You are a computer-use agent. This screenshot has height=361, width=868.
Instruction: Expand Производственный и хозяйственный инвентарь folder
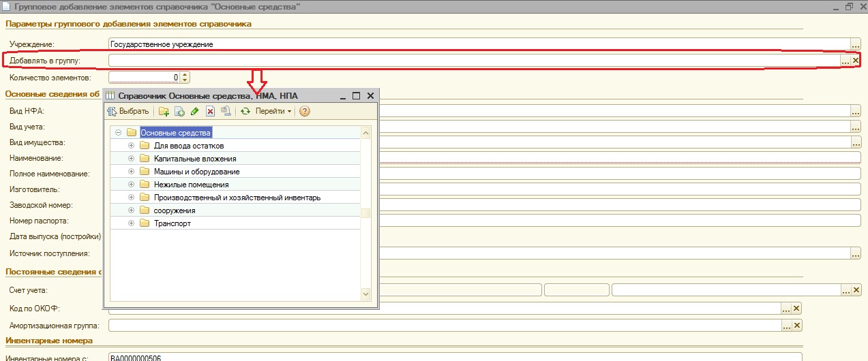(131, 198)
